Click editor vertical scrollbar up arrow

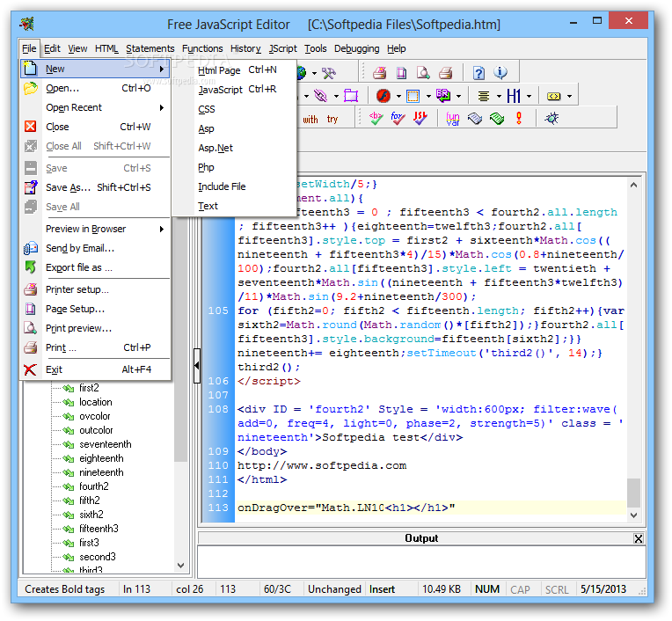[633, 185]
